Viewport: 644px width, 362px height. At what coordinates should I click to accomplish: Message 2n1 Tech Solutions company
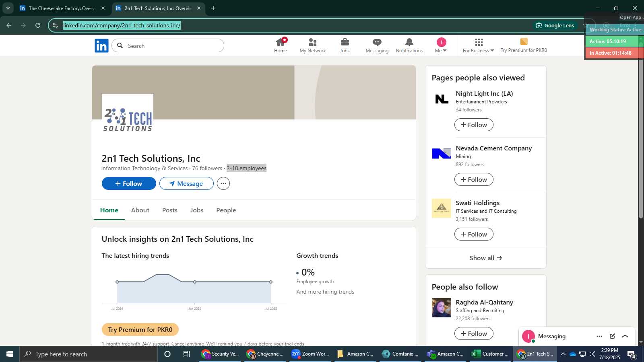(x=186, y=183)
